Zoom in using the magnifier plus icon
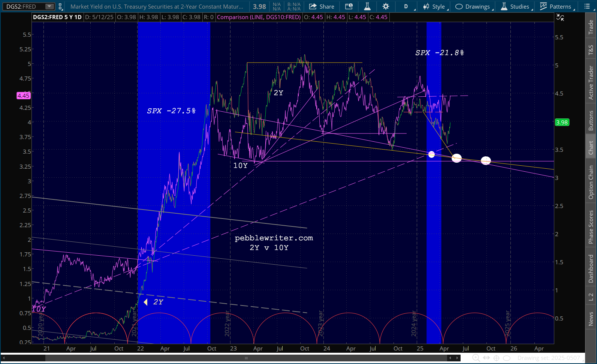 [x=476, y=358]
